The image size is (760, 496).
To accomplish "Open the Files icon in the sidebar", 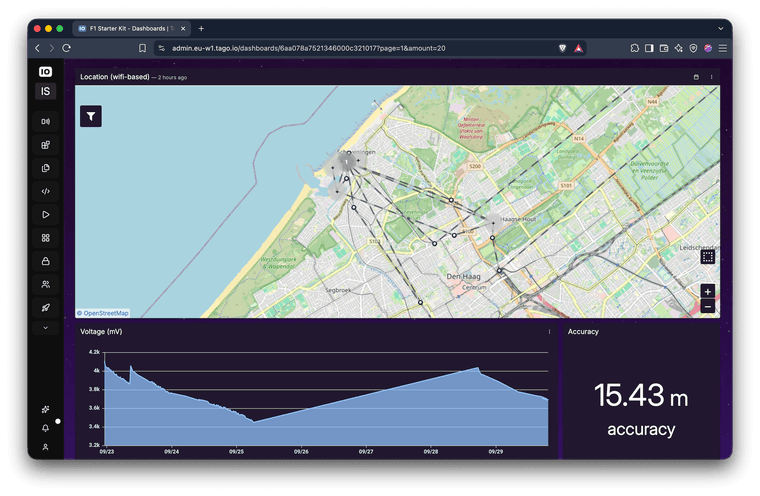I will (x=46, y=168).
